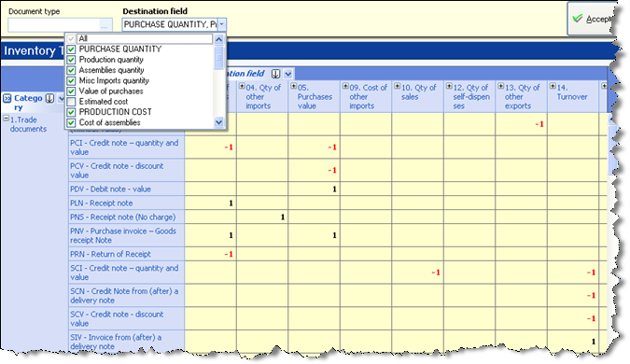Select SCN - Credit Note from delivery note row
This screenshot has height=364, width=630.
pos(127,296)
